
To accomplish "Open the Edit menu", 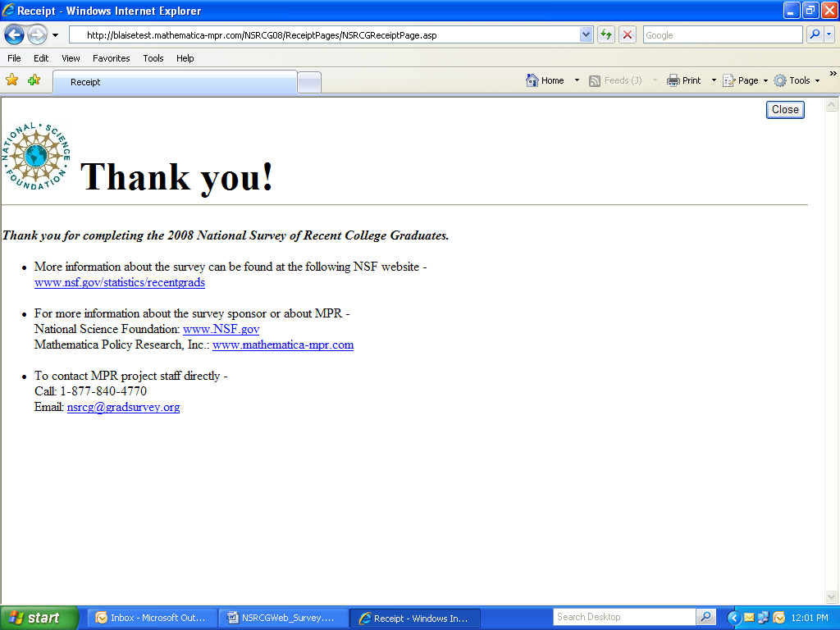I will pos(41,58).
